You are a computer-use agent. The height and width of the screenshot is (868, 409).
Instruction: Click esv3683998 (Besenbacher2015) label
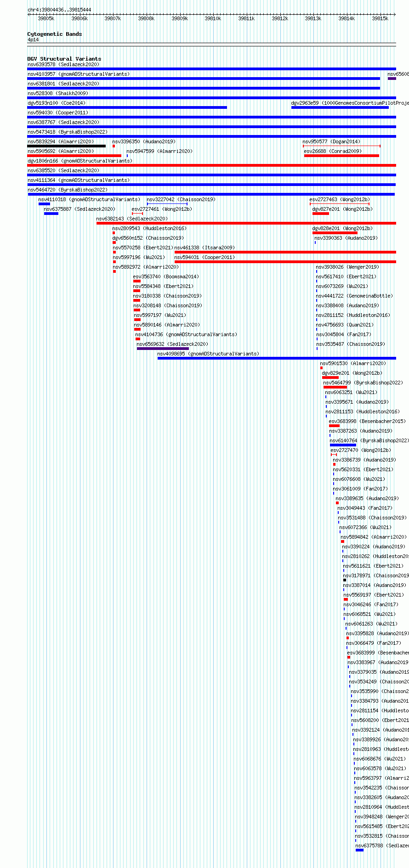pos(367,421)
